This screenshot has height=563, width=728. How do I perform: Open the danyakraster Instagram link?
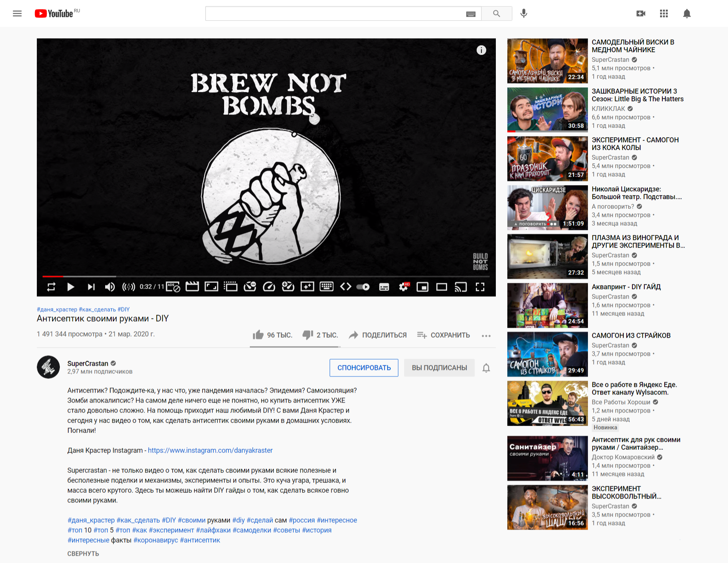[x=210, y=450]
